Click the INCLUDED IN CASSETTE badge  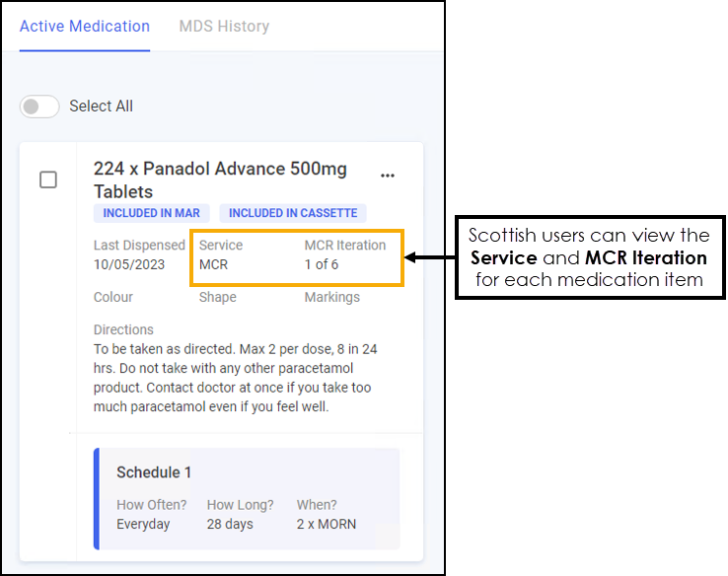[293, 213]
